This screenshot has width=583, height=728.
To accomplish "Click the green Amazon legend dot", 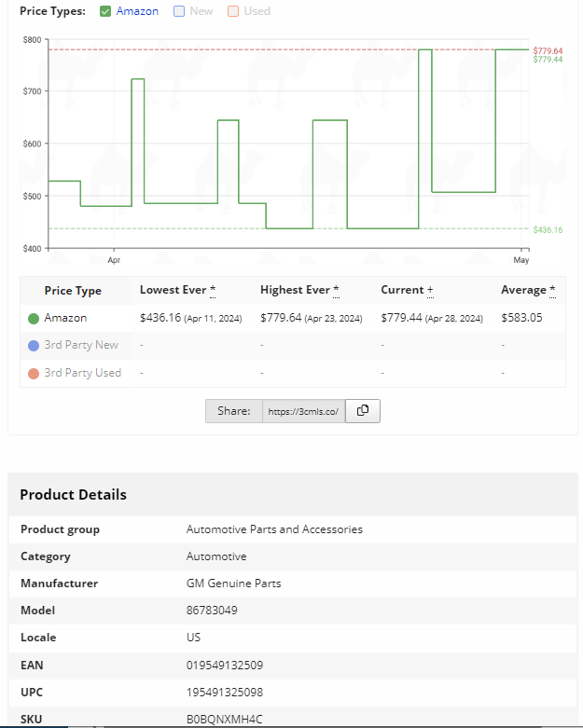I will coord(34,319).
